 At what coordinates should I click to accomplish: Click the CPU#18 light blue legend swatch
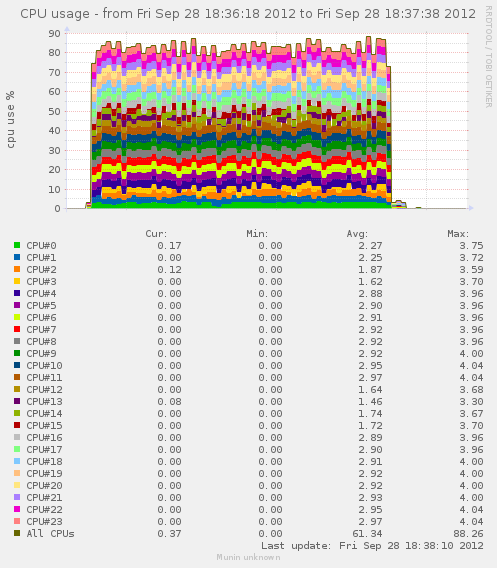17,461
